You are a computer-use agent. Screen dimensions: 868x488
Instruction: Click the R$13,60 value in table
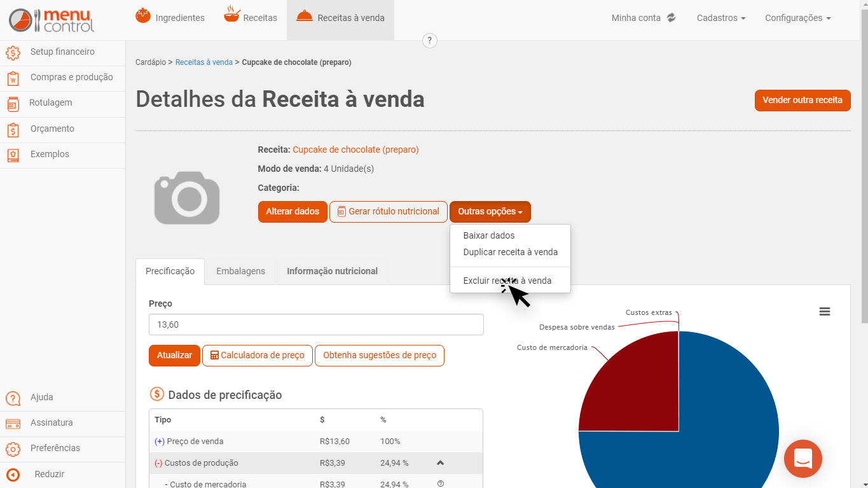(334, 442)
